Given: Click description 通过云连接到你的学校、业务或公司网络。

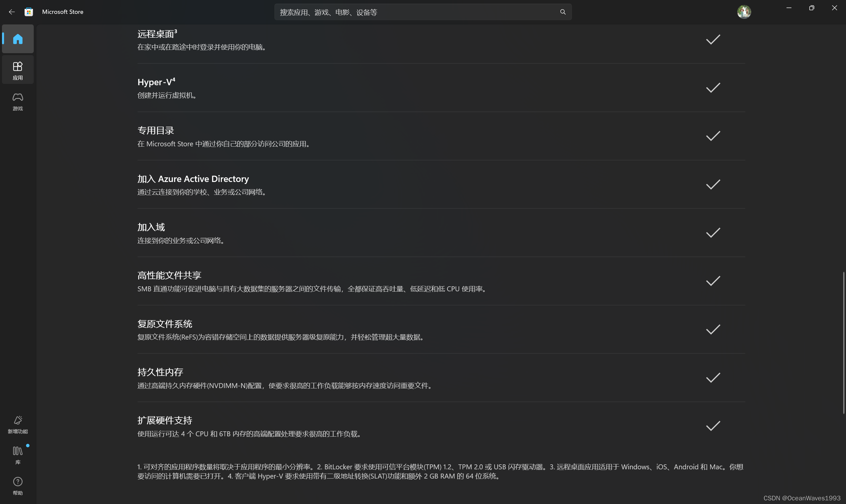Looking at the screenshot, I should click(x=203, y=192).
